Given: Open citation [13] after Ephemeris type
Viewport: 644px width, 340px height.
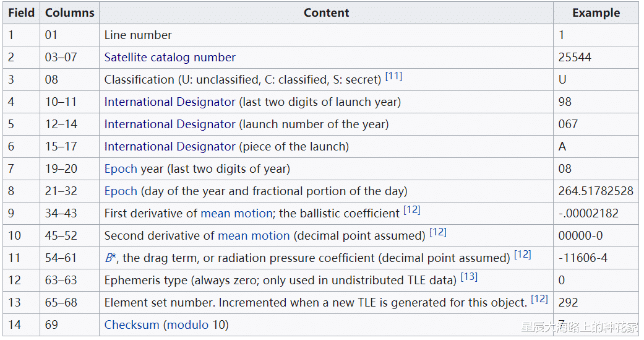Looking at the screenshot, I should (469, 277).
